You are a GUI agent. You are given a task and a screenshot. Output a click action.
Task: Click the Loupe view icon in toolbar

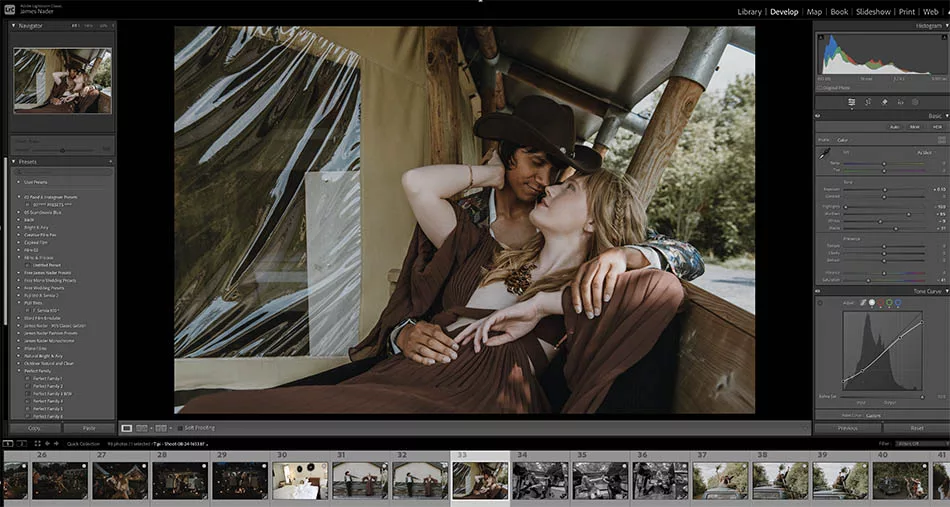click(127, 428)
